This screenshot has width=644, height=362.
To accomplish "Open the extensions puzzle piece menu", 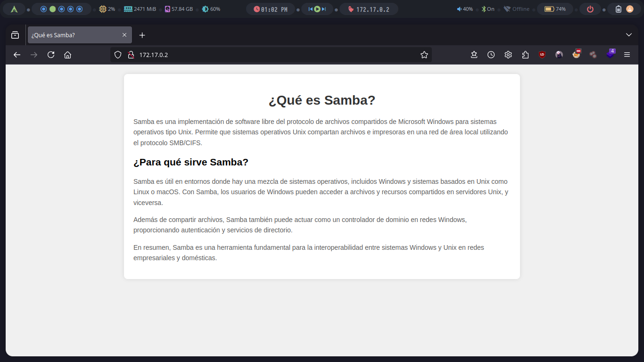I will pyautogui.click(x=525, y=55).
